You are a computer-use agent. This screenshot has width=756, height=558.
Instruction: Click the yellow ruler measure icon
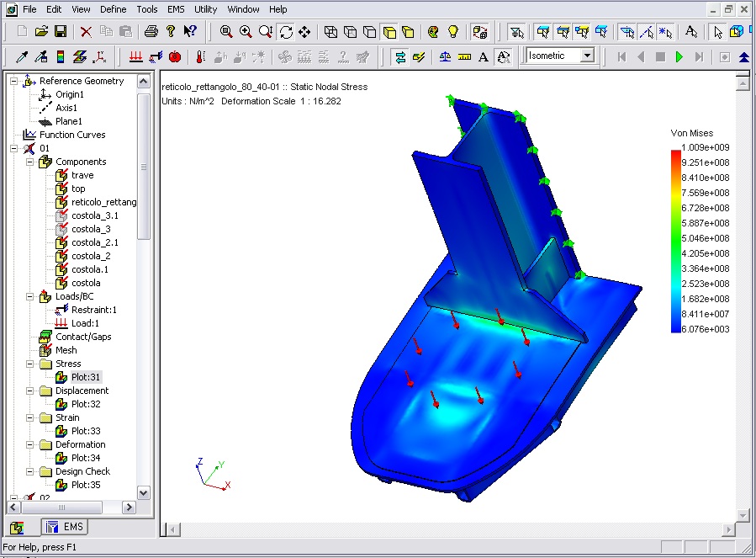pyautogui.click(x=464, y=57)
